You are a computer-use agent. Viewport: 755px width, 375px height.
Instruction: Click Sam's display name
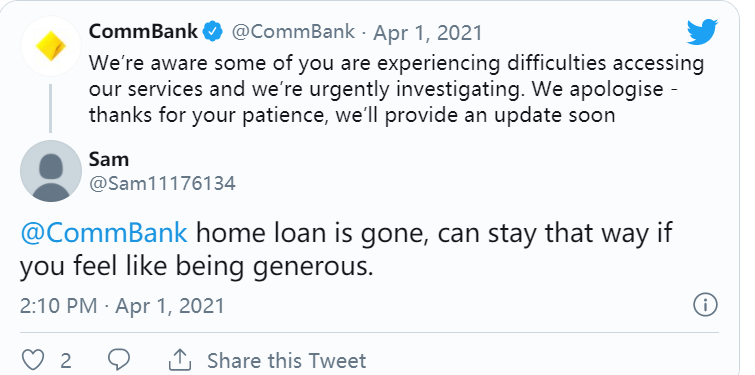click(109, 159)
